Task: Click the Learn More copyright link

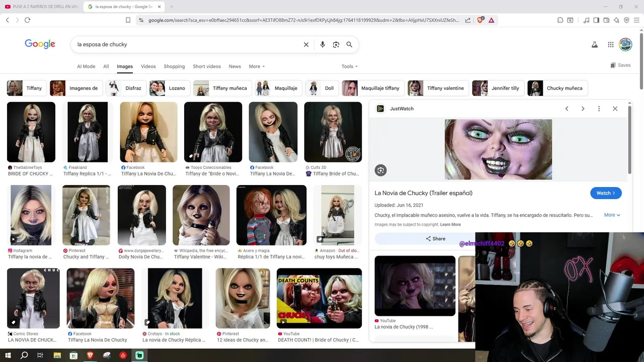Action: point(450,225)
